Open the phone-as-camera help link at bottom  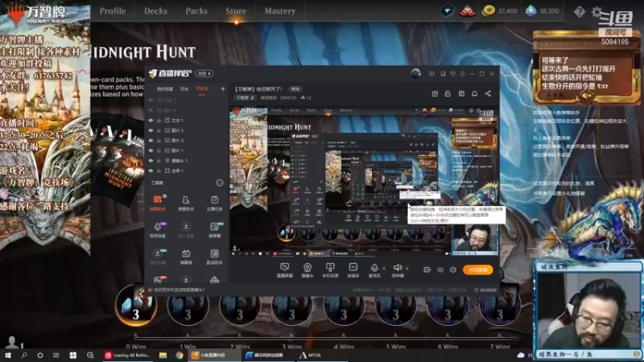click(179, 290)
